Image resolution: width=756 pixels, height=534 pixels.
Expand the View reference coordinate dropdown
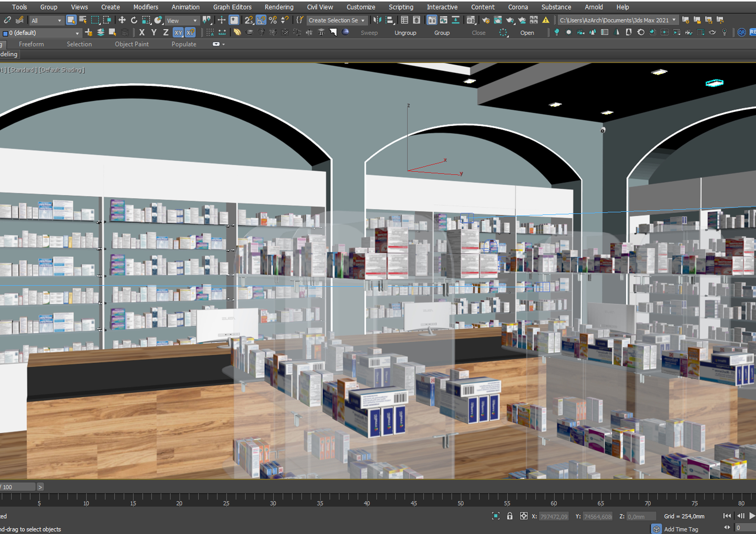pos(181,20)
